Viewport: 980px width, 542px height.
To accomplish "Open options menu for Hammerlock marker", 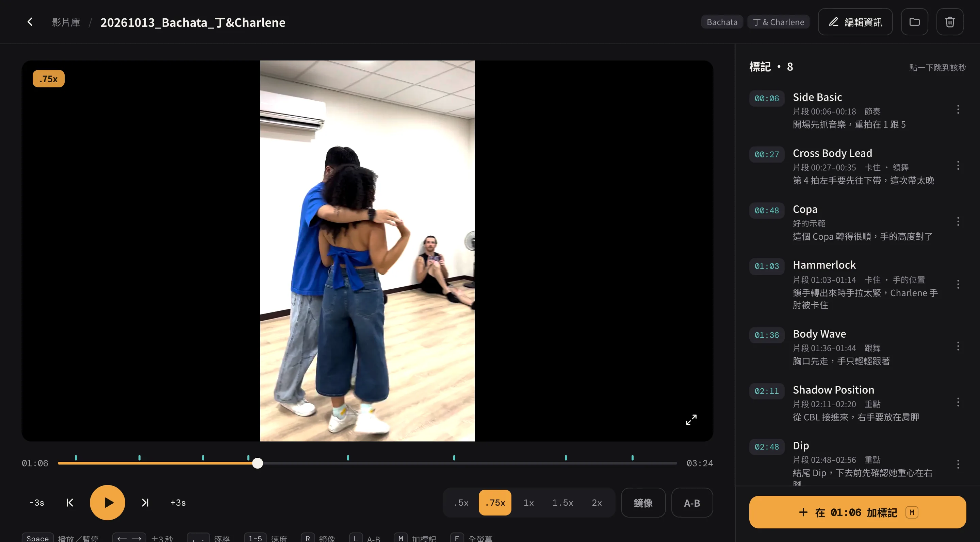I will click(958, 284).
